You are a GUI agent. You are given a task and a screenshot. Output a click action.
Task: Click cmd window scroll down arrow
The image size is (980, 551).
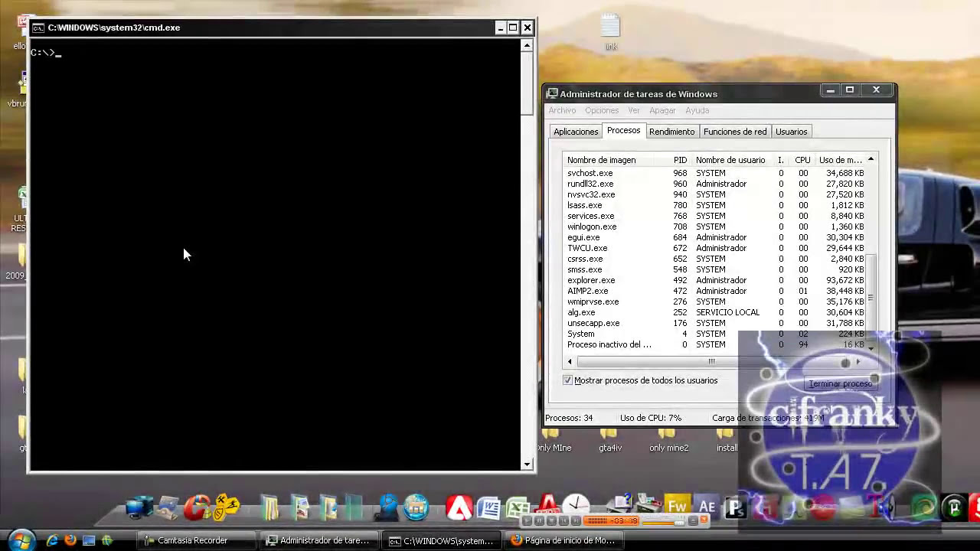tap(527, 464)
